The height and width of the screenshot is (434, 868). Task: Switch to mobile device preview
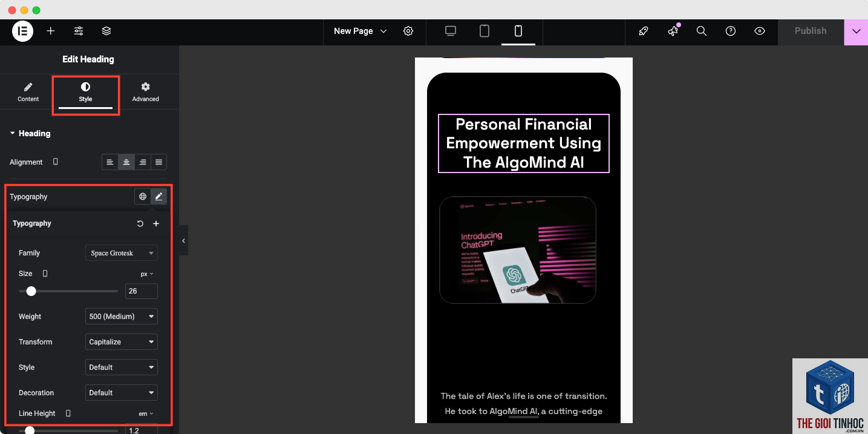(x=518, y=31)
